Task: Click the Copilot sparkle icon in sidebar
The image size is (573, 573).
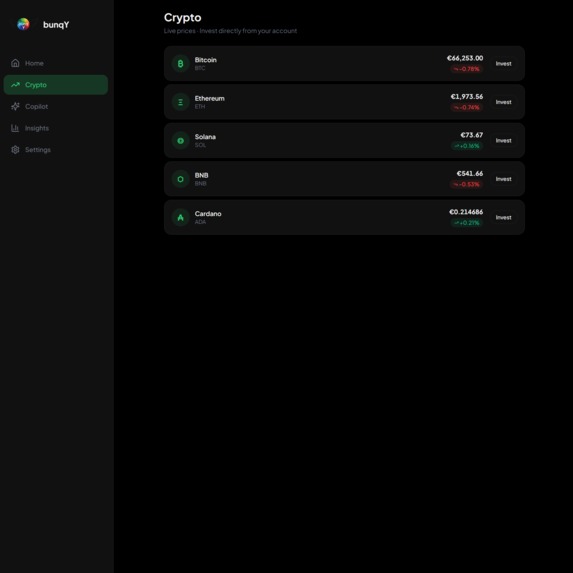Action: (x=15, y=106)
